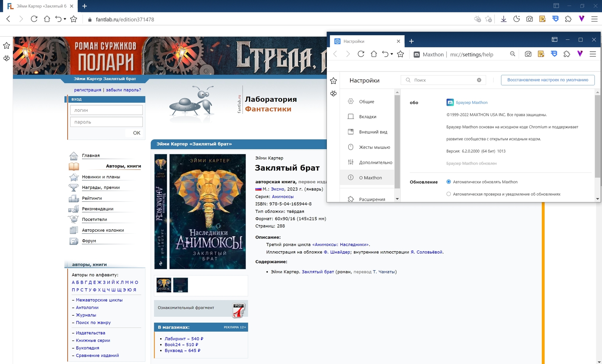The image size is (602, 364).
Task: Click the split-screen layout icon in the Settings window title bar
Action: click(555, 40)
